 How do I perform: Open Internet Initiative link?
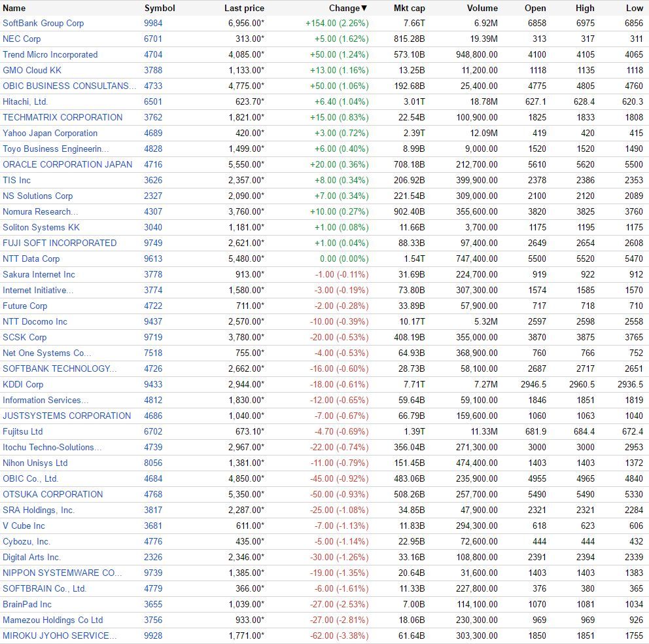click(x=38, y=291)
